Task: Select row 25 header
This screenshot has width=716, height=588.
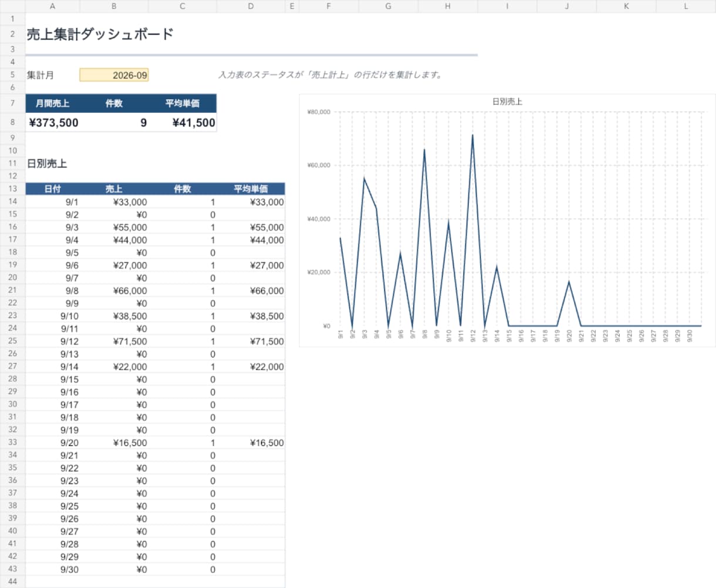Action: coord(12,341)
